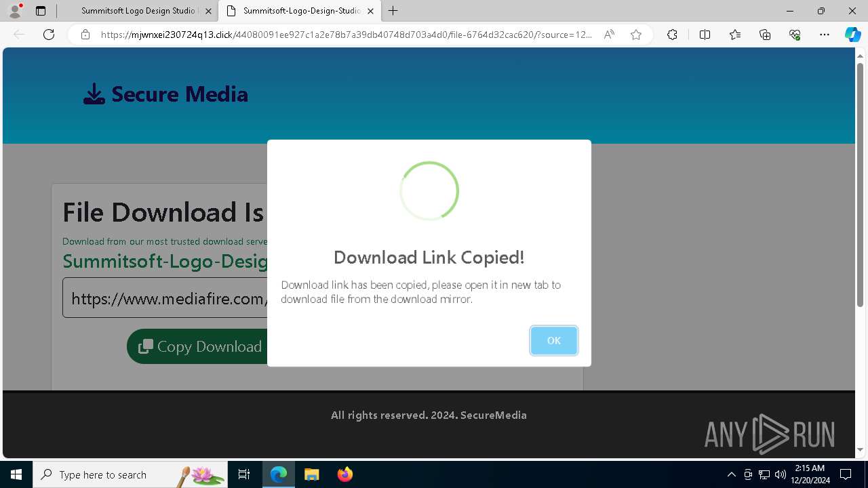Open Microsoft Edge from the taskbar
This screenshot has width=868, height=488.
click(279, 474)
